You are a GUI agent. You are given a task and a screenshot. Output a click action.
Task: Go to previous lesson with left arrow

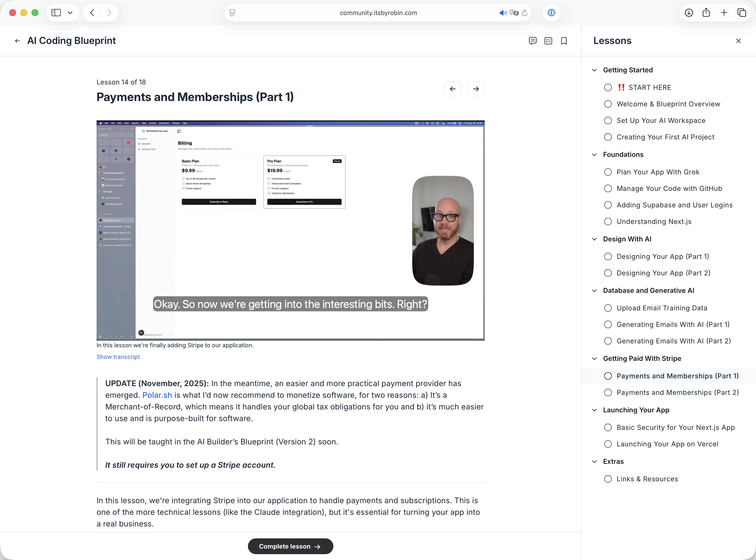453,88
